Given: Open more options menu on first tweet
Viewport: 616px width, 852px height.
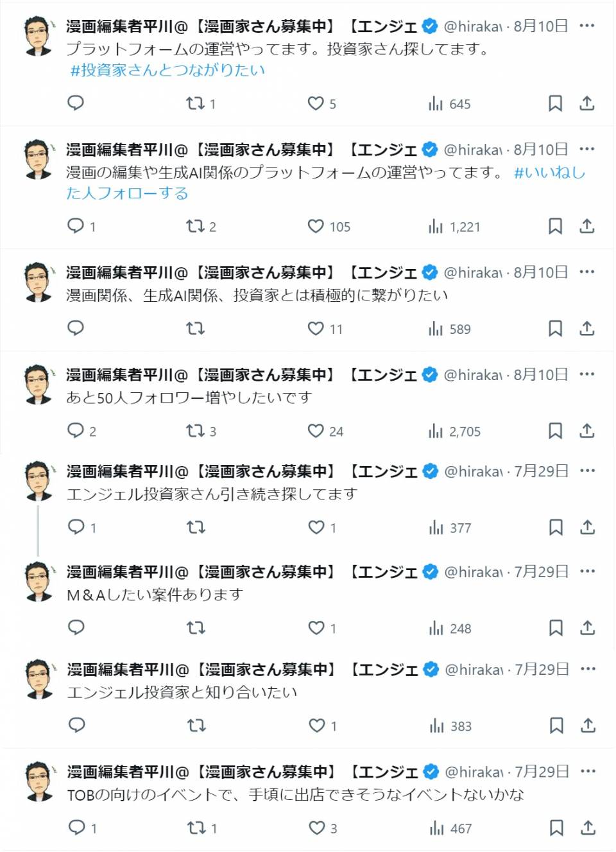Looking at the screenshot, I should click(586, 26).
